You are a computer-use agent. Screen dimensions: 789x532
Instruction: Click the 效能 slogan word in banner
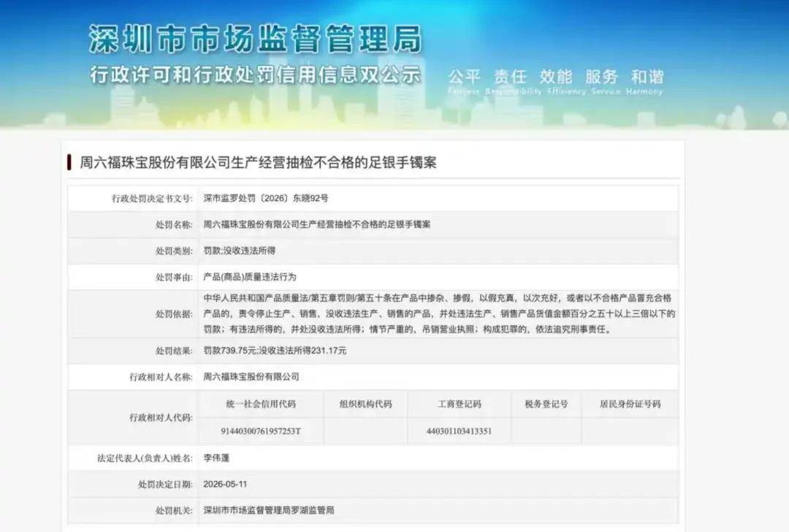coord(556,77)
